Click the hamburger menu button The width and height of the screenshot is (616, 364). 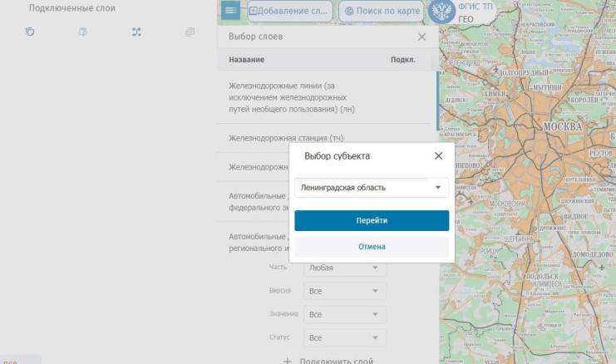(x=230, y=11)
